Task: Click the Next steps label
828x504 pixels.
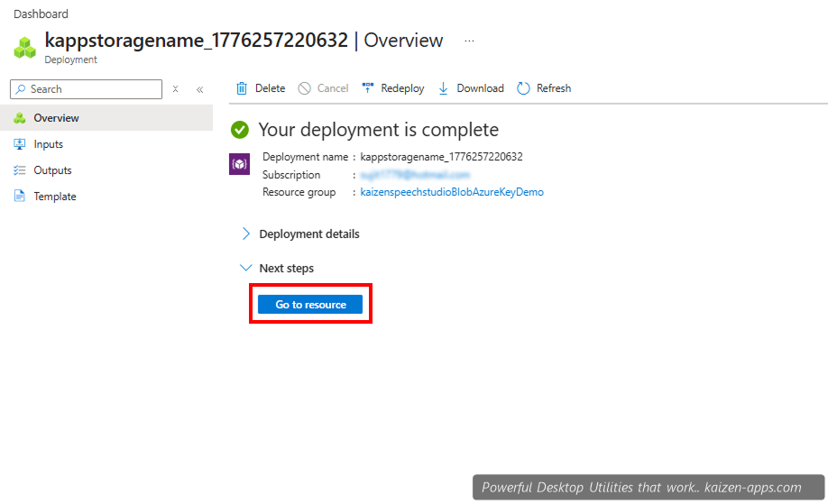Action: click(x=286, y=268)
